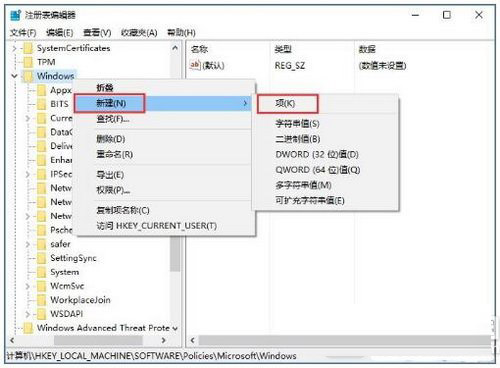Open the 编辑(E) menu
This screenshot has width=500, height=368.
[x=60, y=33]
